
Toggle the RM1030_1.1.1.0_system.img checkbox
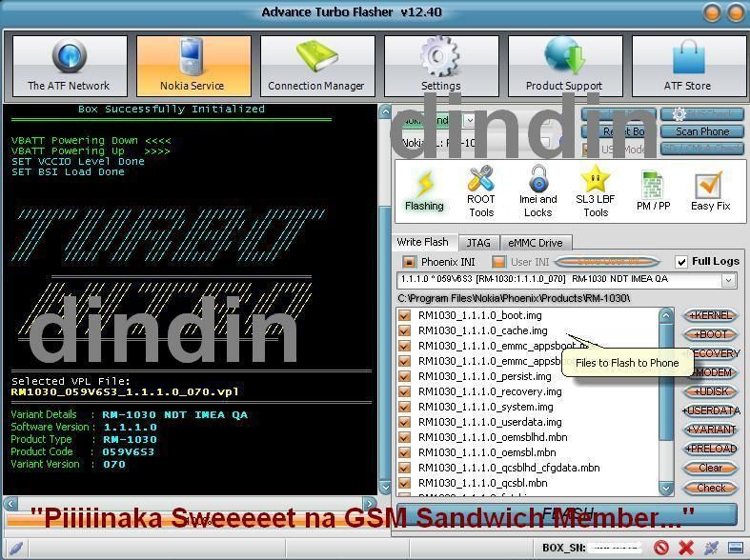[x=405, y=407]
